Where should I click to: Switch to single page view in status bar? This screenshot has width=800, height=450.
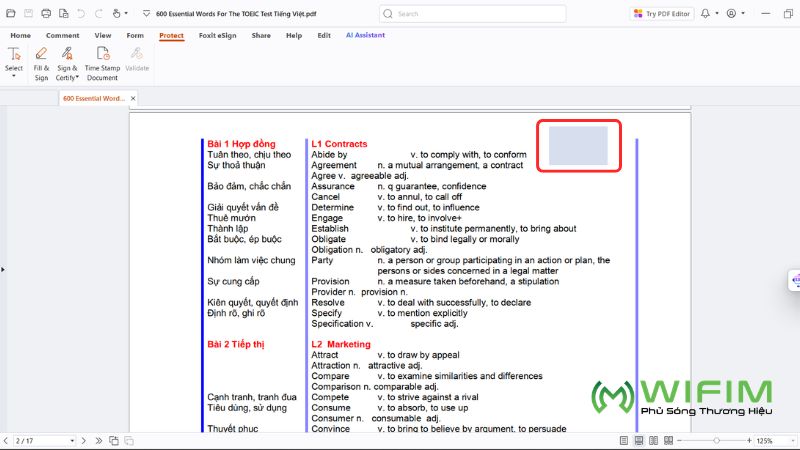624,440
